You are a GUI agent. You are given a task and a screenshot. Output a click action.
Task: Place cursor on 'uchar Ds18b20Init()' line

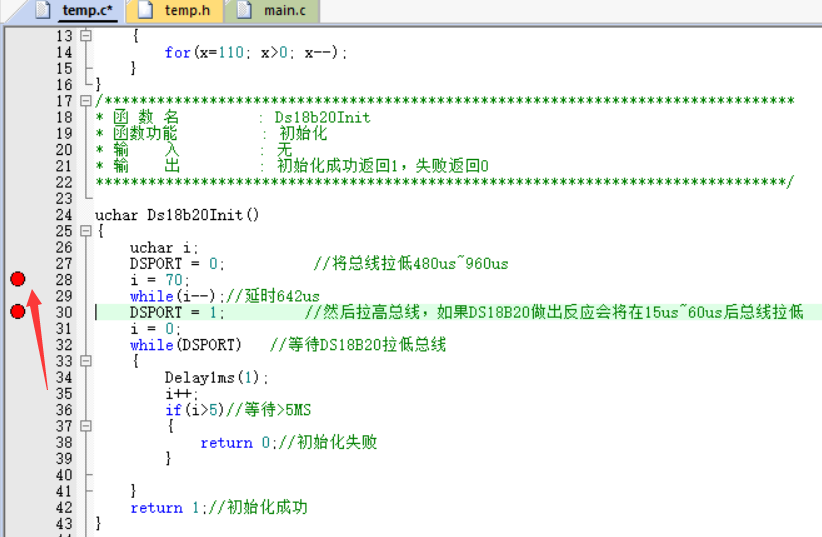pos(177,215)
